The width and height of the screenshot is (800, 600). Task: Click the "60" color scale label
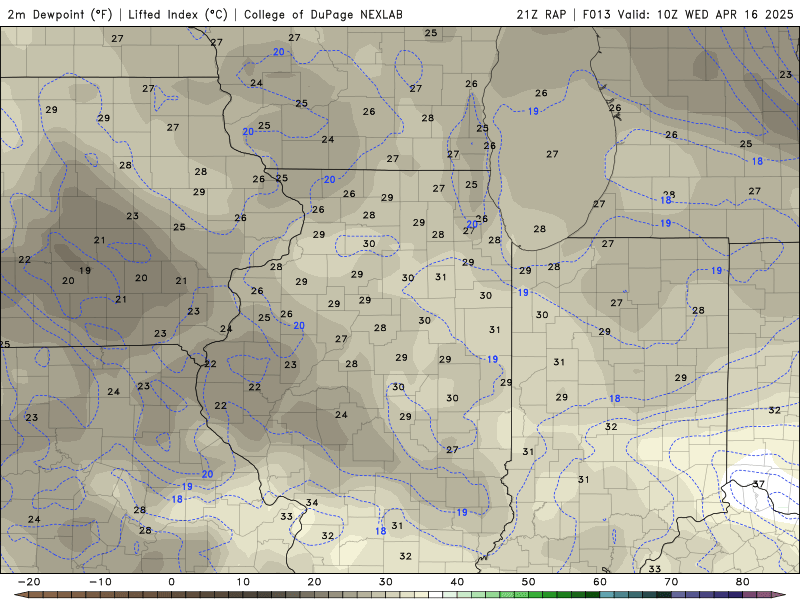[600, 582]
